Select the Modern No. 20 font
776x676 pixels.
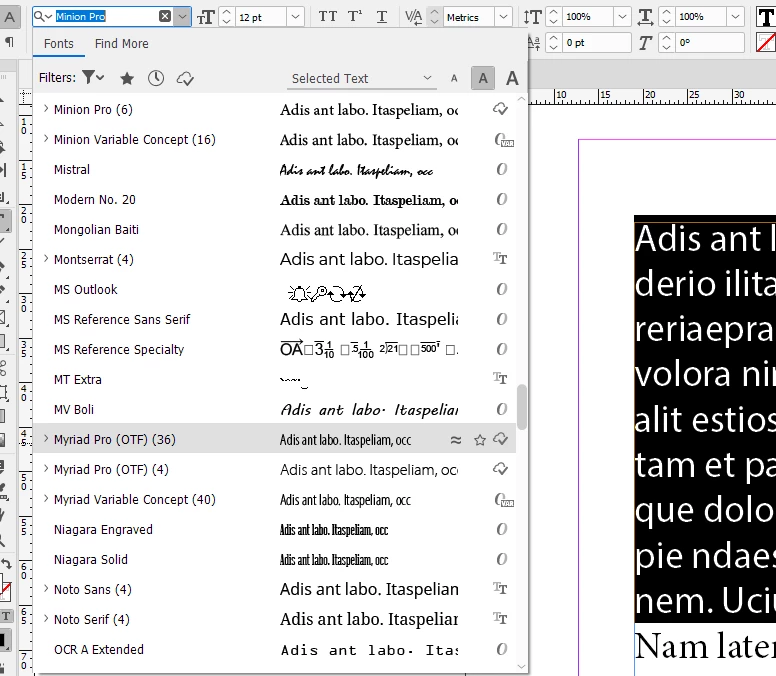(274, 200)
